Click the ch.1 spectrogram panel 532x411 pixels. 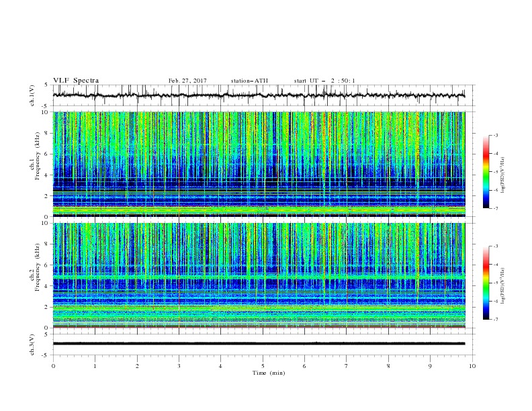click(259, 164)
